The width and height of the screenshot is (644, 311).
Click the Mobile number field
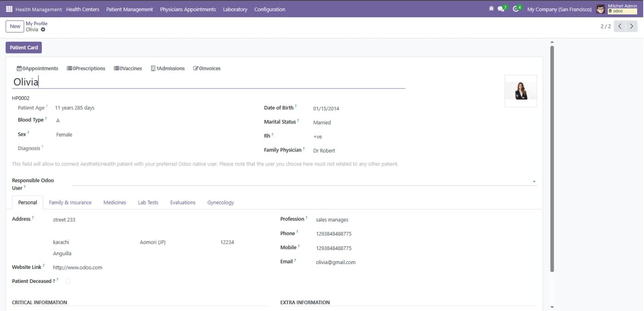tap(334, 248)
